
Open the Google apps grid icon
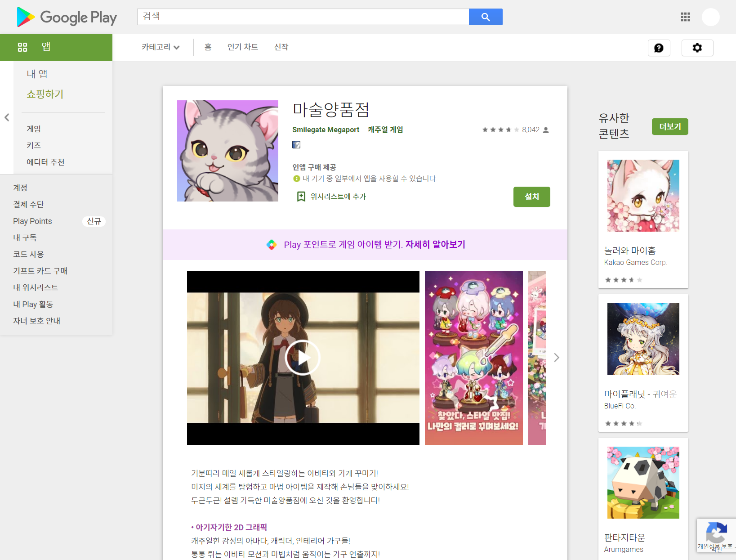click(x=685, y=17)
